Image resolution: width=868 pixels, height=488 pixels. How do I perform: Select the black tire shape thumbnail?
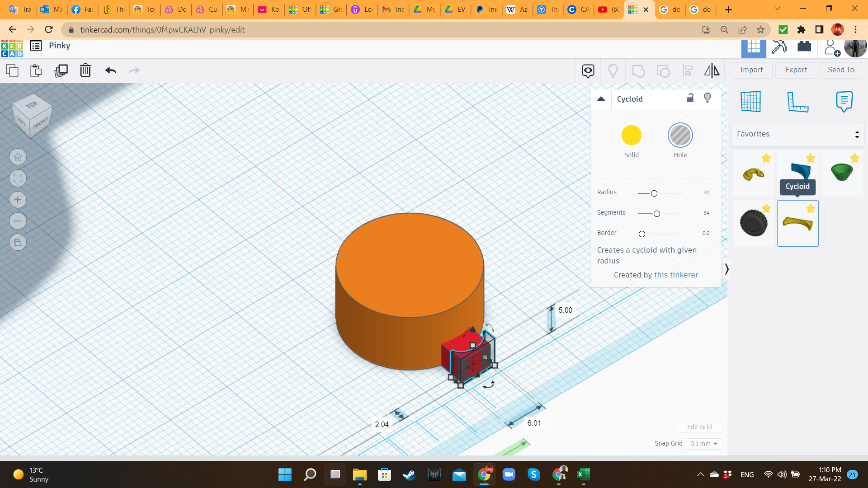(x=753, y=223)
